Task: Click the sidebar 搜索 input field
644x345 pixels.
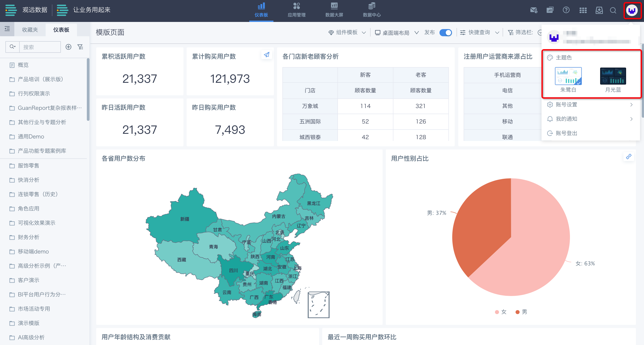Action: 40,47
